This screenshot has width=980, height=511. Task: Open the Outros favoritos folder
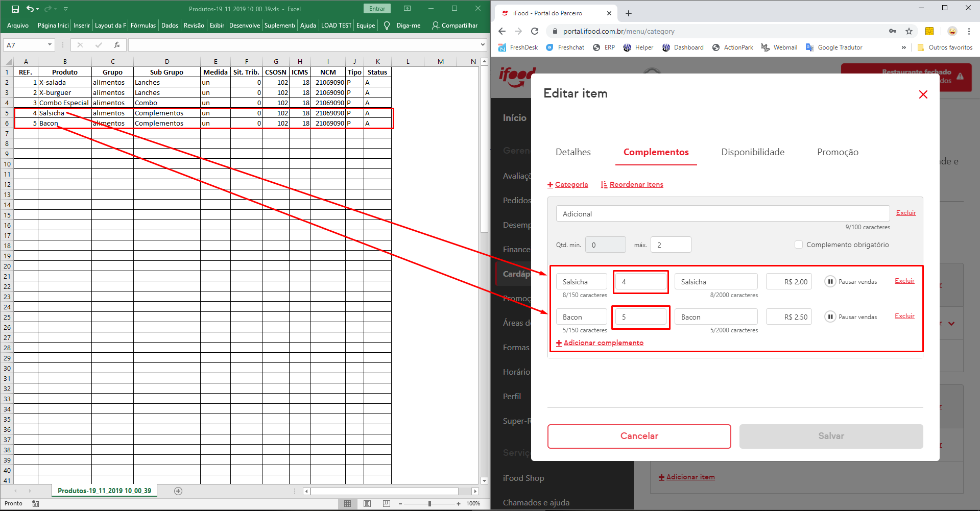pos(945,47)
